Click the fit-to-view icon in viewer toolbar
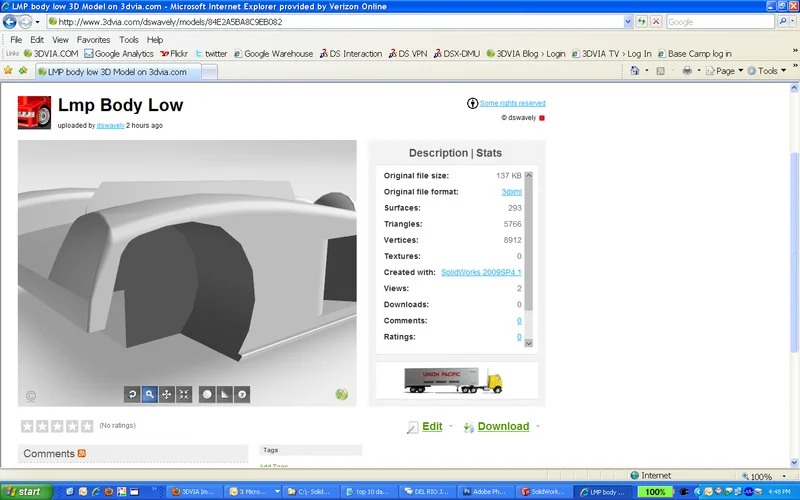 click(184, 395)
